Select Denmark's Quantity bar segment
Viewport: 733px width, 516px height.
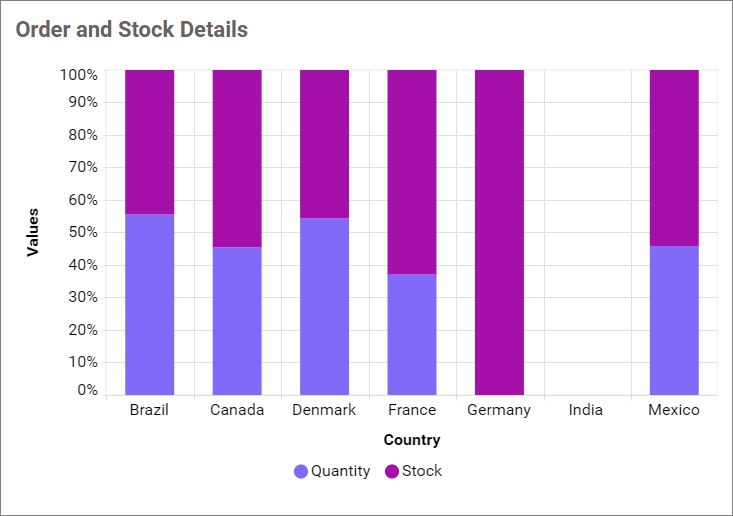click(324, 306)
